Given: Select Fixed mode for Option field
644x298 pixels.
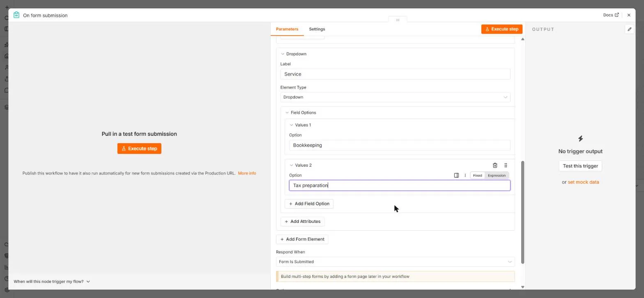Looking at the screenshot, I should tap(477, 175).
